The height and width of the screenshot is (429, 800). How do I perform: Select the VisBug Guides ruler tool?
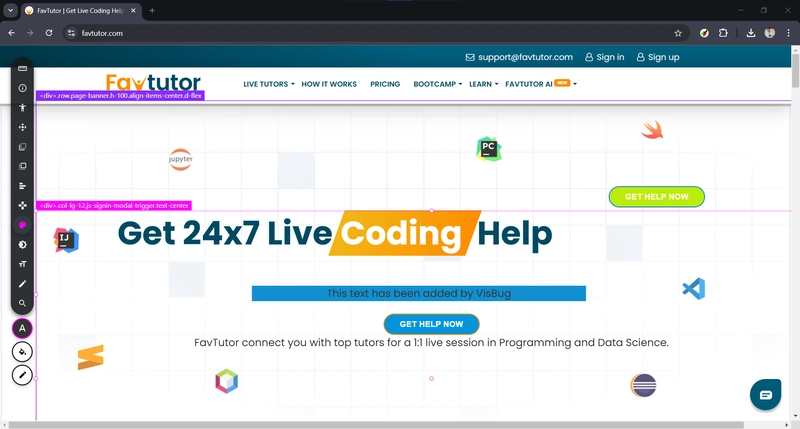pos(22,69)
